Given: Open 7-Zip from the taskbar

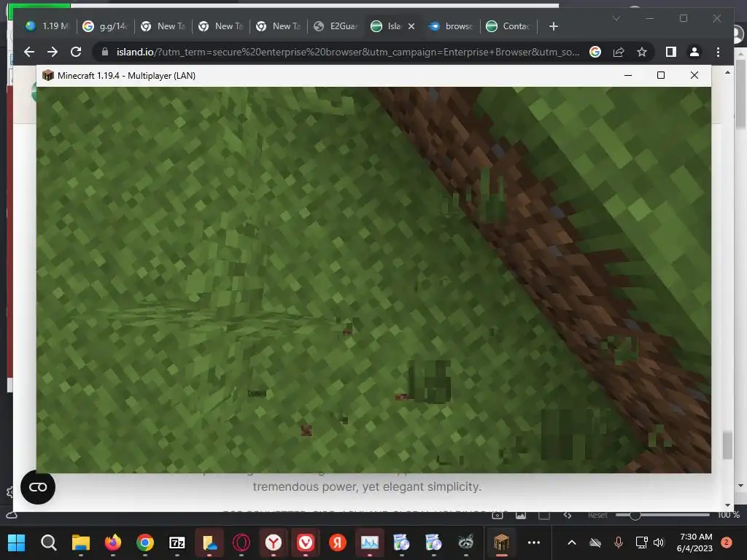Looking at the screenshot, I should point(177,542).
